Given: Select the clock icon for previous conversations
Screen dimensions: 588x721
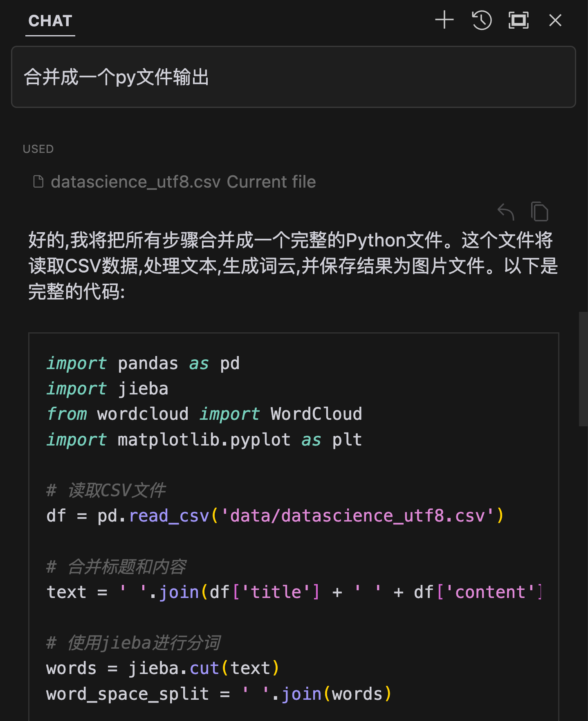Looking at the screenshot, I should click(x=482, y=20).
